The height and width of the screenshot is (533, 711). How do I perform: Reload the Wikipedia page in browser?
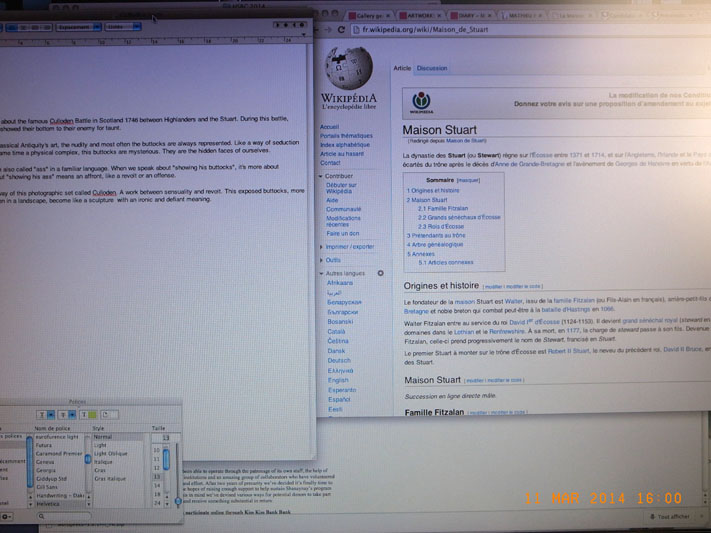tap(341, 29)
